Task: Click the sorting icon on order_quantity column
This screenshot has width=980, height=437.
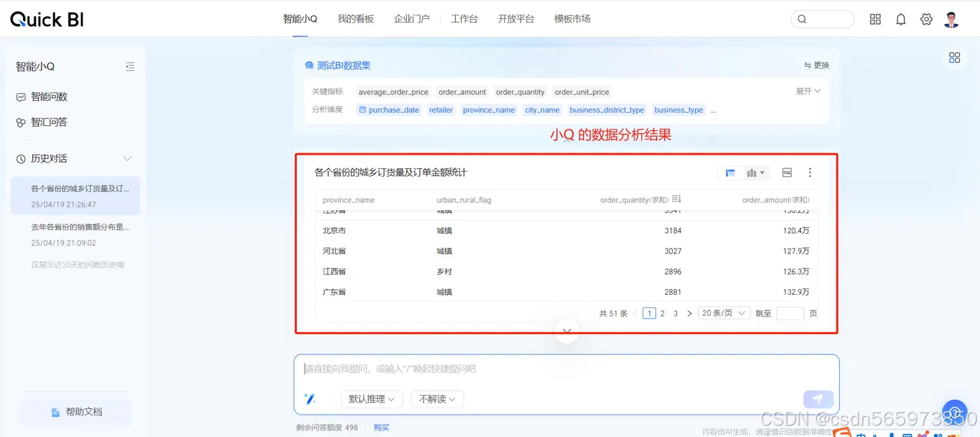Action: coord(675,198)
